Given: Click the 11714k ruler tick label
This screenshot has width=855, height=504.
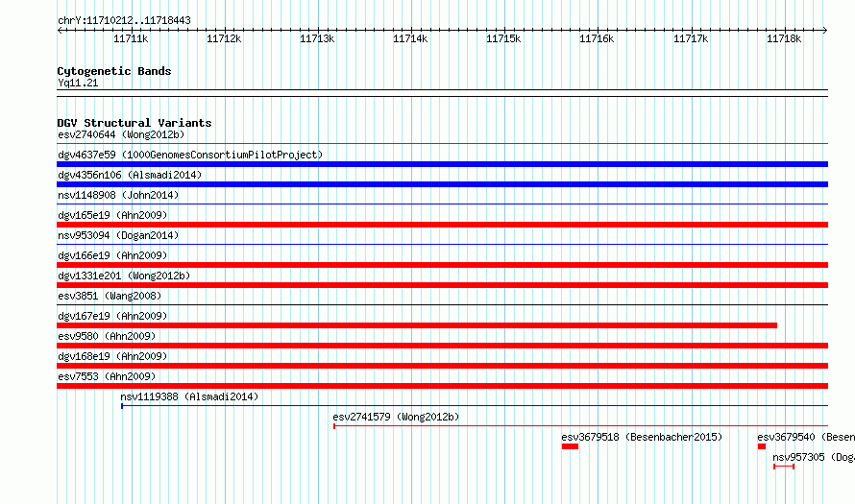Looking at the screenshot, I should (410, 38).
